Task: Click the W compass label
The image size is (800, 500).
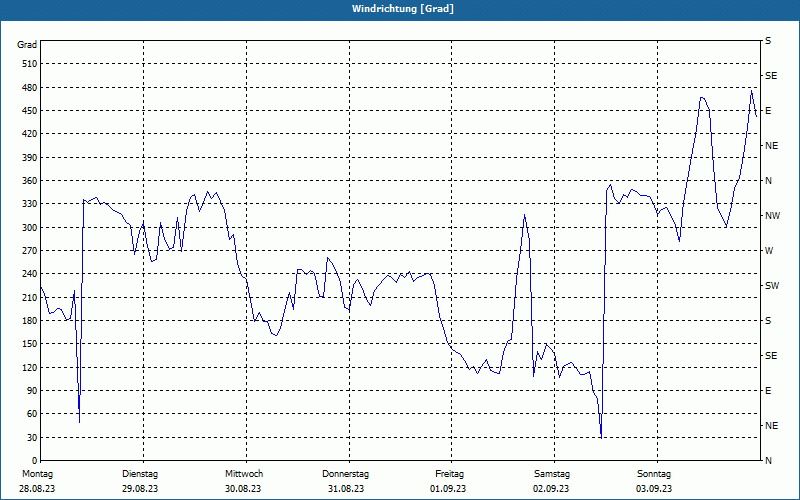Action: pyautogui.click(x=769, y=251)
